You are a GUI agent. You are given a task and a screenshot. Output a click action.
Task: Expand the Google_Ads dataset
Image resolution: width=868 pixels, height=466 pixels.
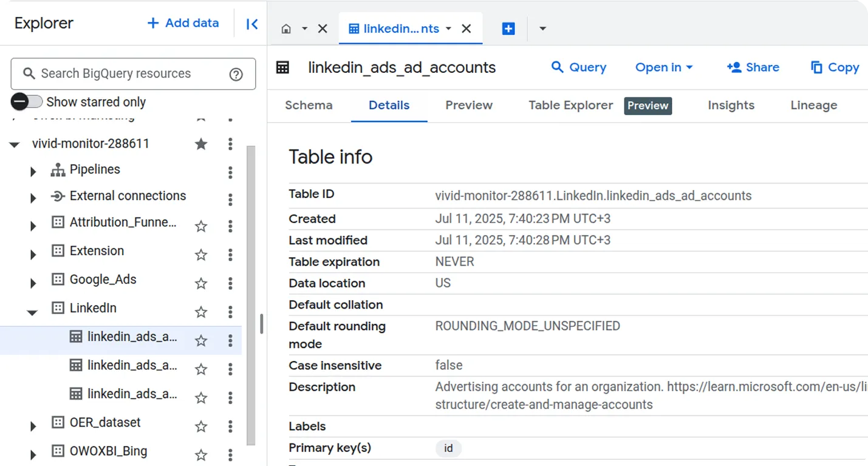pos(33,283)
